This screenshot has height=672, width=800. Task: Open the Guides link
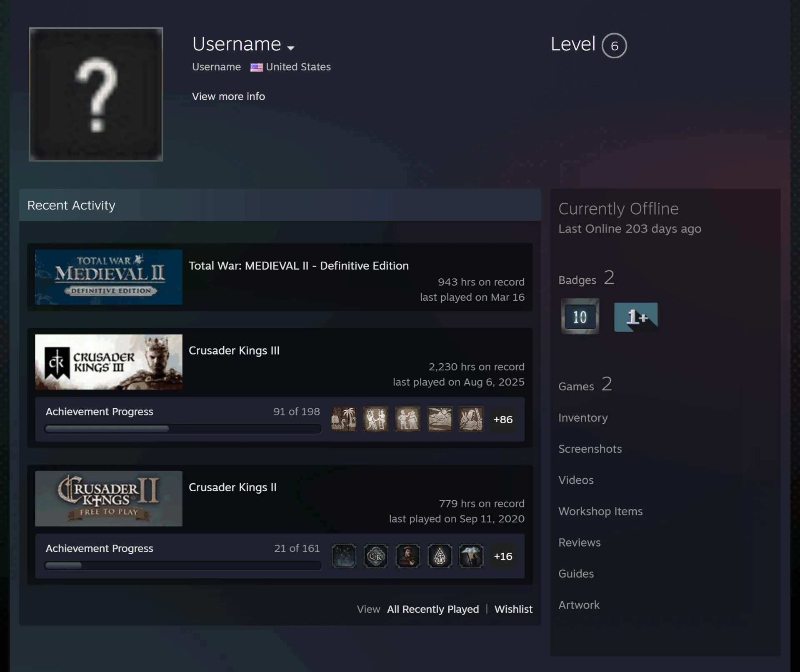(x=576, y=574)
